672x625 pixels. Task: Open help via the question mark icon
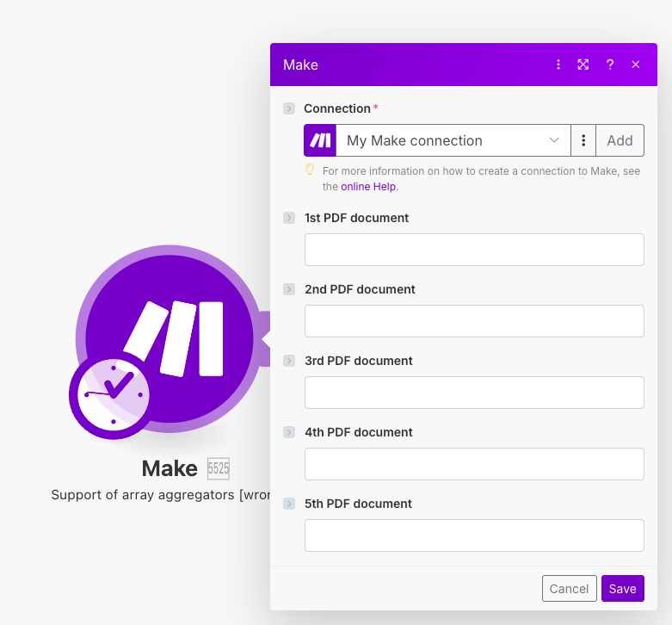pyautogui.click(x=610, y=65)
